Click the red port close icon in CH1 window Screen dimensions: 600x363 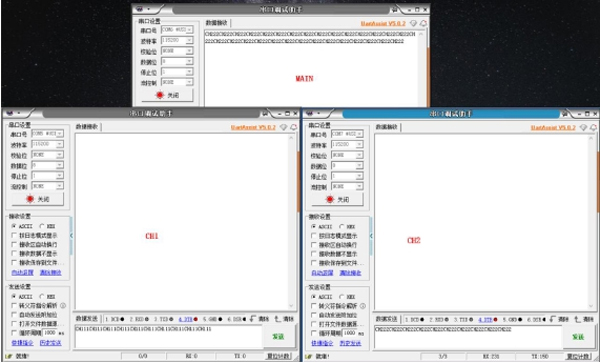[x=30, y=199]
